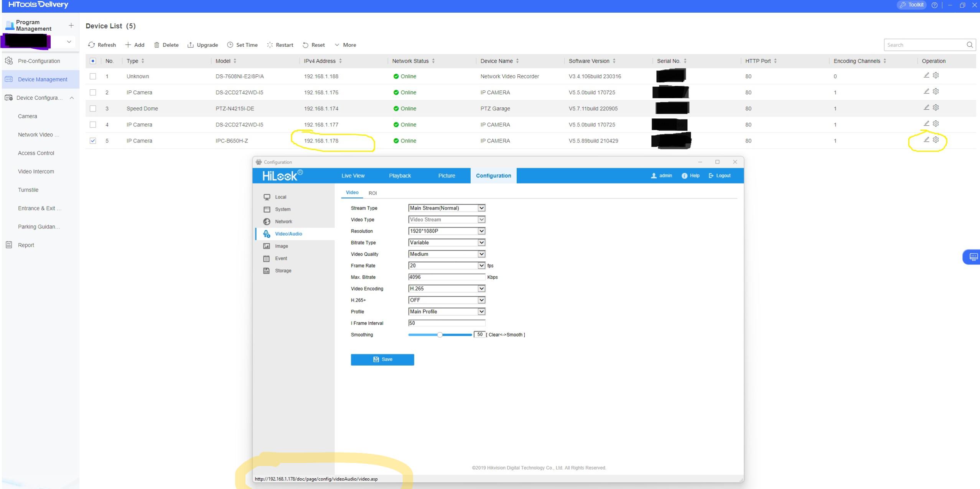Image resolution: width=980 pixels, height=489 pixels.
Task: Click the Restart devices icon
Action: coord(270,45)
